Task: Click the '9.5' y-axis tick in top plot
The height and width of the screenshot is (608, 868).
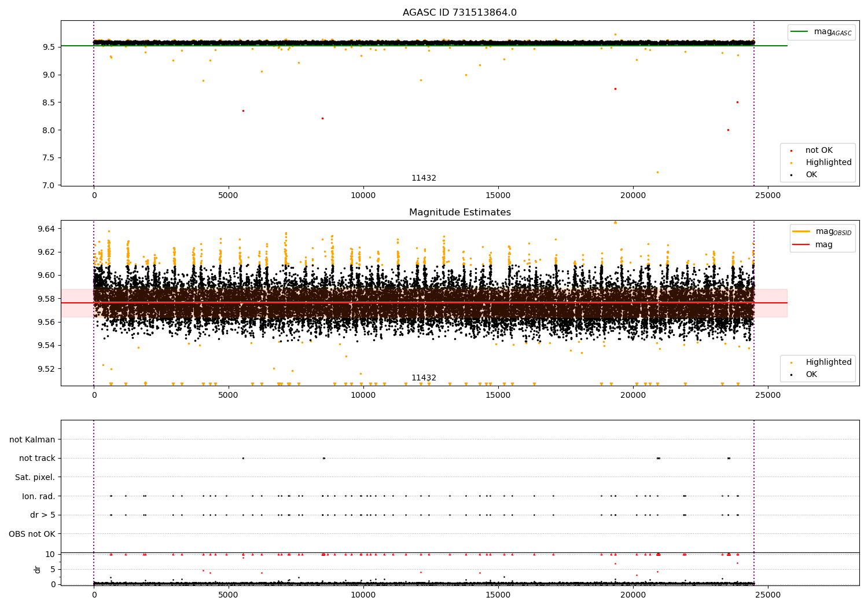Action: click(49, 47)
